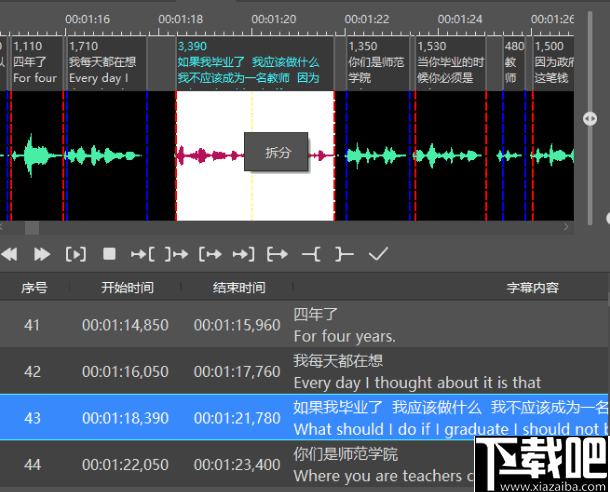The width and height of the screenshot is (610, 492).
Task: Click the 1,530 waveform segment label
Action: tap(450, 62)
